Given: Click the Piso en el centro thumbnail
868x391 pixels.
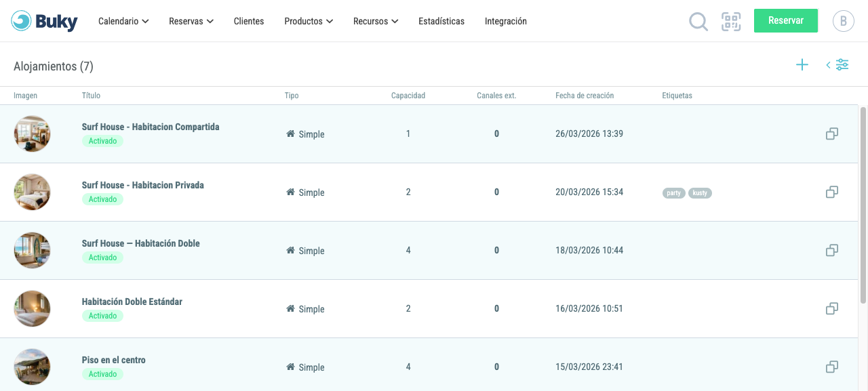Looking at the screenshot, I should pyautogui.click(x=32, y=367).
